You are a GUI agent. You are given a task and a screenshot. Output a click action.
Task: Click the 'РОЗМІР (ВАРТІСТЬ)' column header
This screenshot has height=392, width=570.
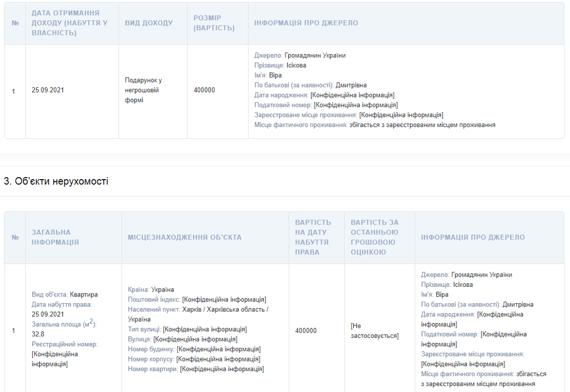point(214,23)
